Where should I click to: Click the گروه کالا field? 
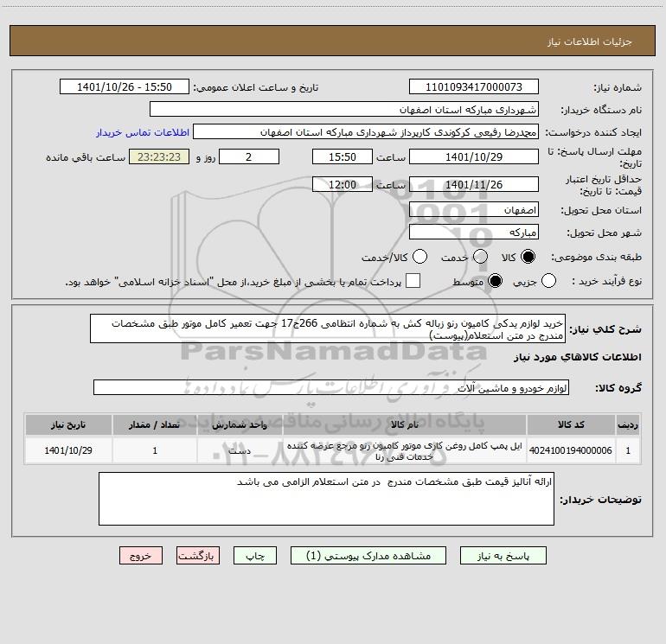pos(331,387)
